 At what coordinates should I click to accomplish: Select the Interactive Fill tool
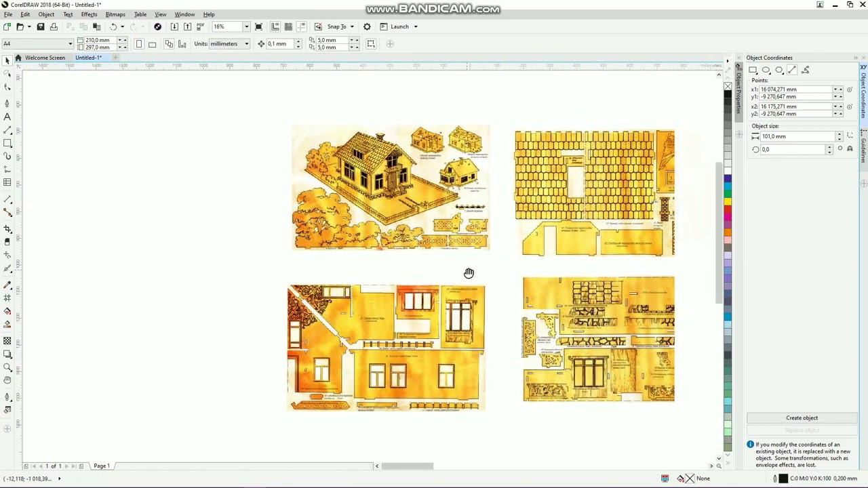tap(7, 311)
